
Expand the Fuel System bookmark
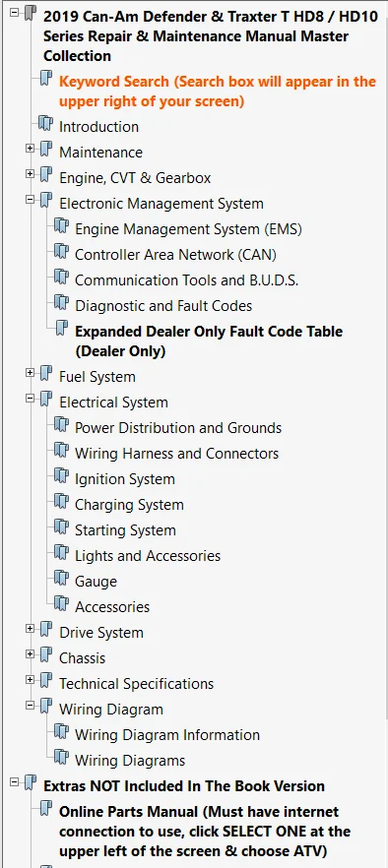(x=30, y=373)
